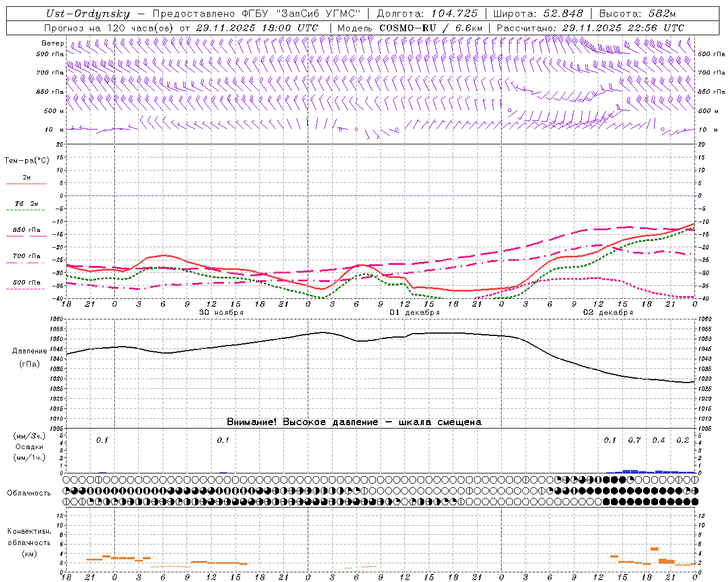Click the high pressure warning text

point(354,422)
